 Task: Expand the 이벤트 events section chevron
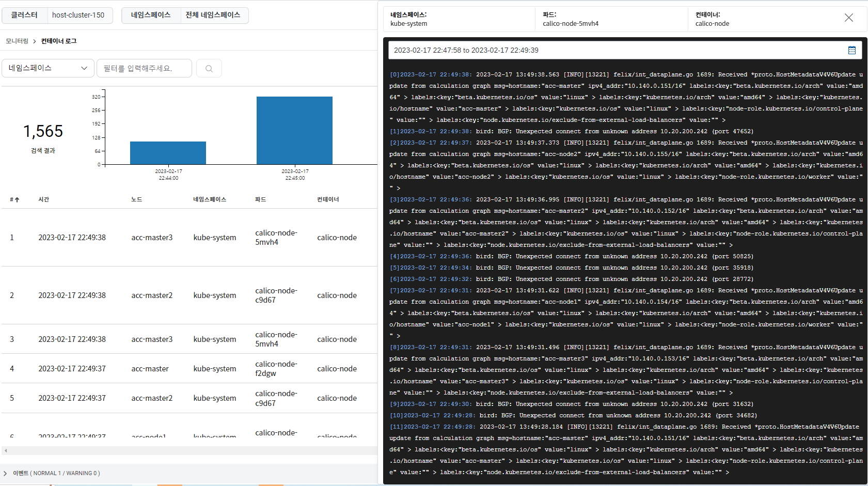[x=5, y=473]
